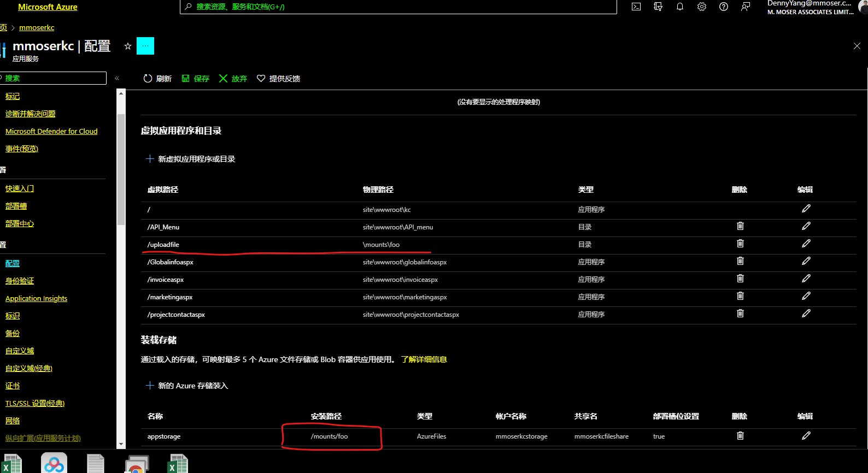Open the notifications bell
The width and height of the screenshot is (868, 473).
coord(680,7)
